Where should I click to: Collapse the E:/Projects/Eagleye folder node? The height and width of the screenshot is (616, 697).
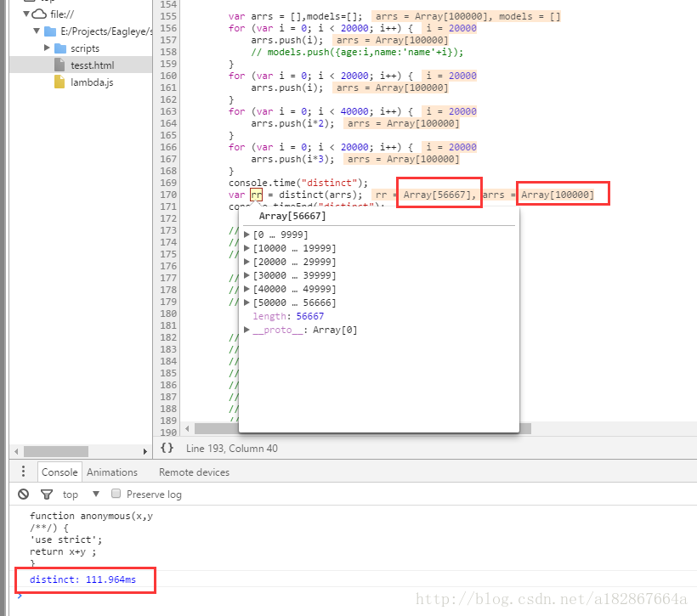coord(37,31)
